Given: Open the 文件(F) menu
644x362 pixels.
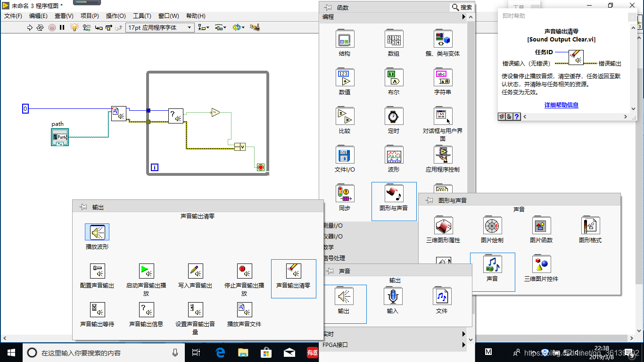Looking at the screenshot, I should tap(13, 16).
